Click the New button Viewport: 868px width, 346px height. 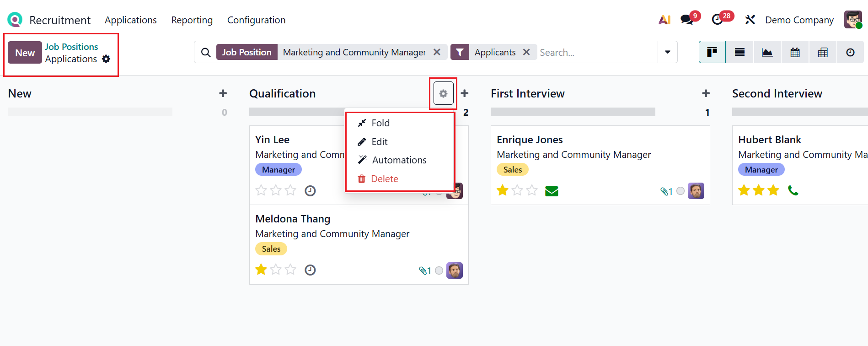point(25,53)
